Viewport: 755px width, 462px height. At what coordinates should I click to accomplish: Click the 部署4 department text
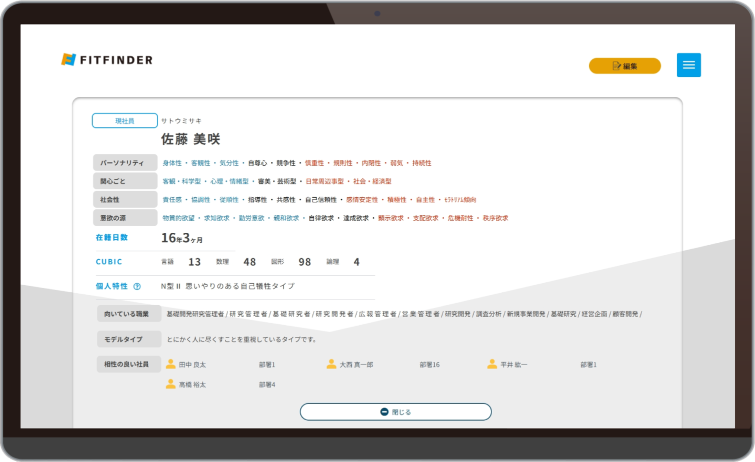click(x=267, y=384)
